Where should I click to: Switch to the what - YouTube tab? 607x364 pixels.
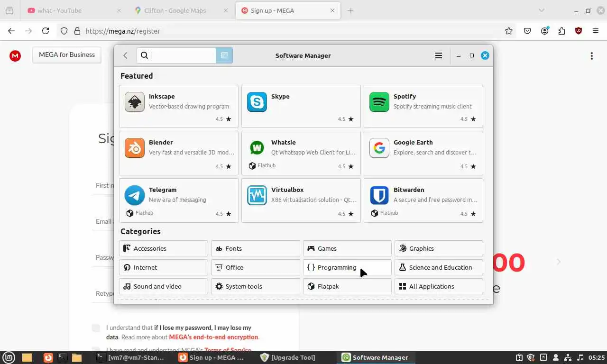74,10
